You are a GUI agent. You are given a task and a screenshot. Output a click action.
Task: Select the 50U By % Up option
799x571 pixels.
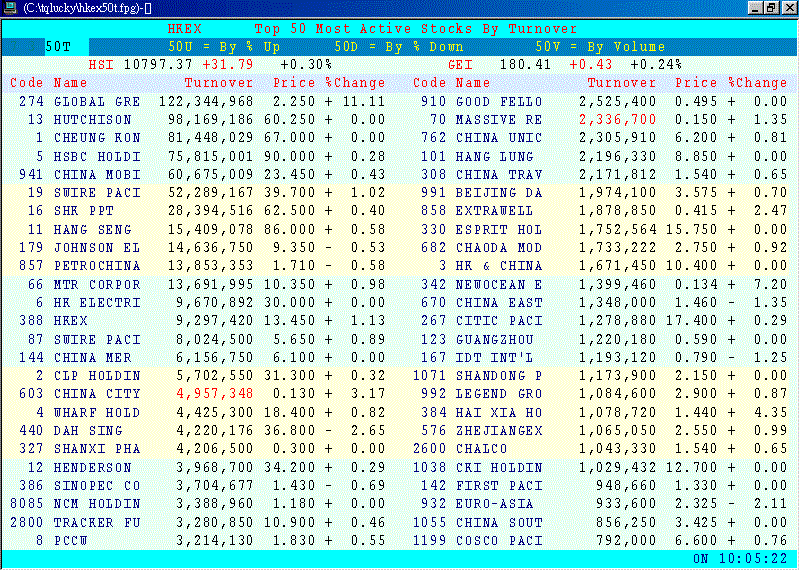[x=224, y=47]
